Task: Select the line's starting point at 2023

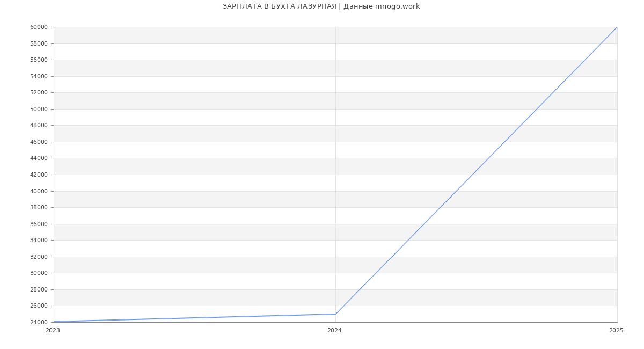Action: 54,322
